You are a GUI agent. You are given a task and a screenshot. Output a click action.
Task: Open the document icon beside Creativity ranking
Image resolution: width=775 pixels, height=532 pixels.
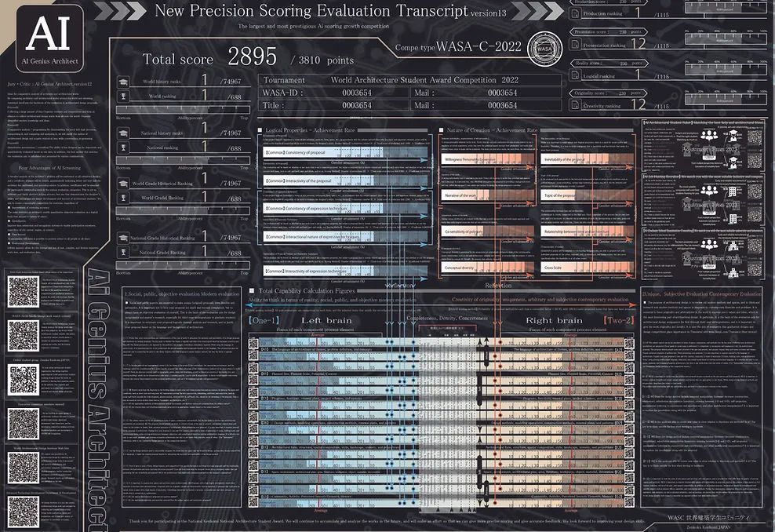click(x=575, y=105)
